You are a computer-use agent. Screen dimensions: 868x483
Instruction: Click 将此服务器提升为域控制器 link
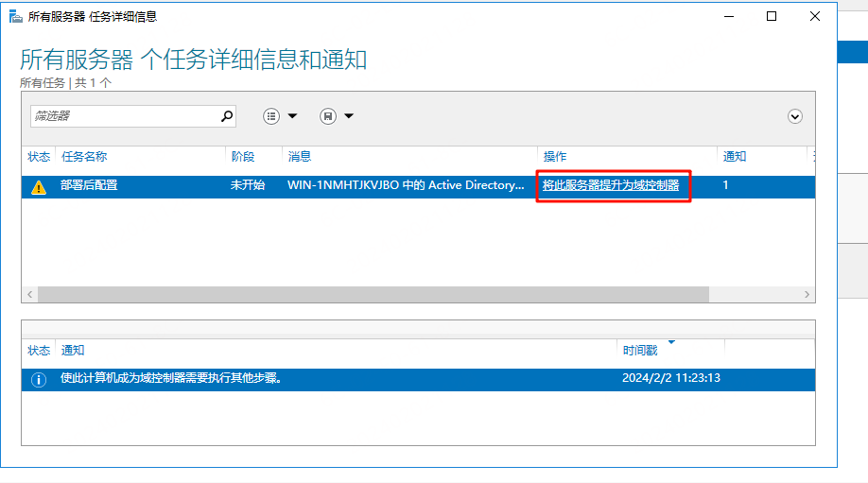611,186
